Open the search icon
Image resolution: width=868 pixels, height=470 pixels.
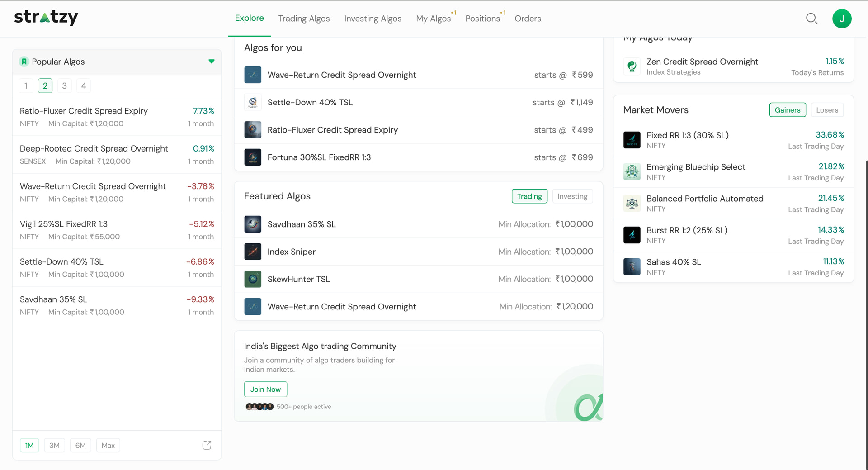(x=812, y=19)
